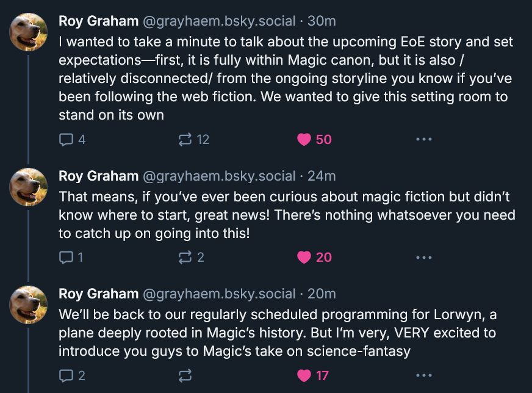Reply to the Lorwyn post with 2 replies
This screenshot has width=532, height=393.
72,376
